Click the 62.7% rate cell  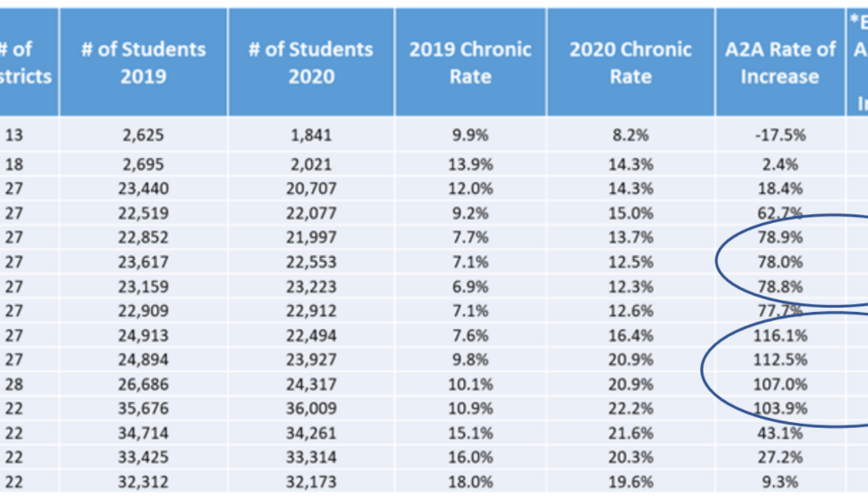click(x=780, y=214)
